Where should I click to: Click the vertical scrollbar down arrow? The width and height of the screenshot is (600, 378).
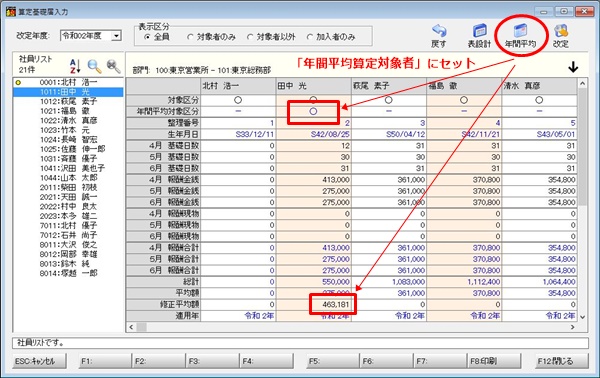[582, 317]
